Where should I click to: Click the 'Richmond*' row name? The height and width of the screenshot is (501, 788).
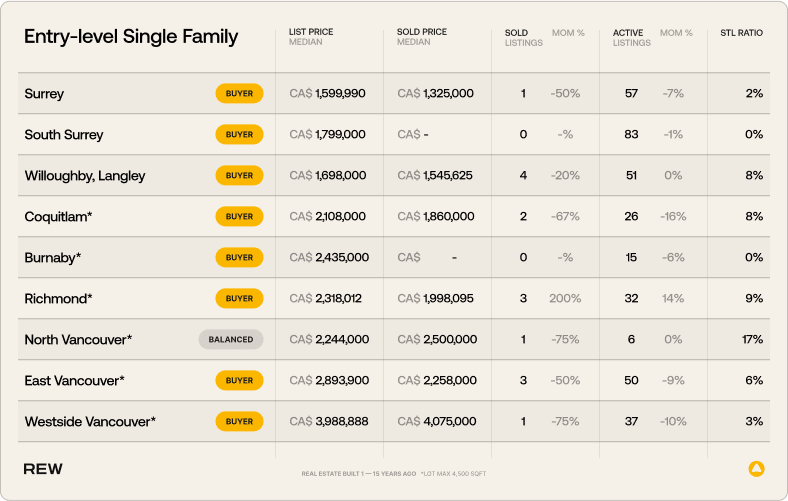pos(58,298)
